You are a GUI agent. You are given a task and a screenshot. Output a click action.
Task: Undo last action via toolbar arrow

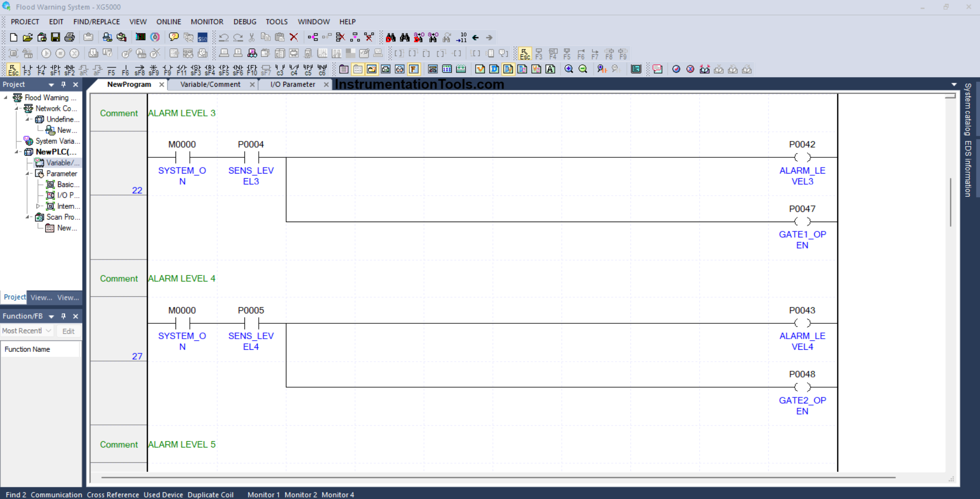point(224,37)
